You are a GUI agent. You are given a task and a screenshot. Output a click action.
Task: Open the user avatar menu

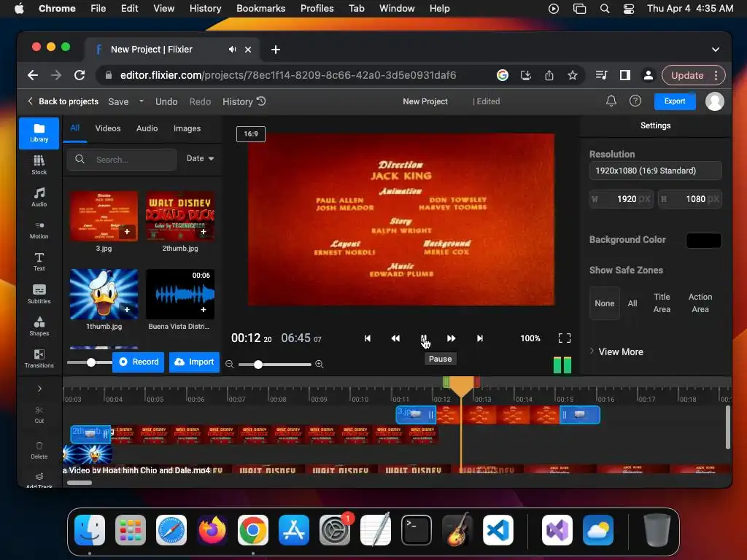pos(714,101)
